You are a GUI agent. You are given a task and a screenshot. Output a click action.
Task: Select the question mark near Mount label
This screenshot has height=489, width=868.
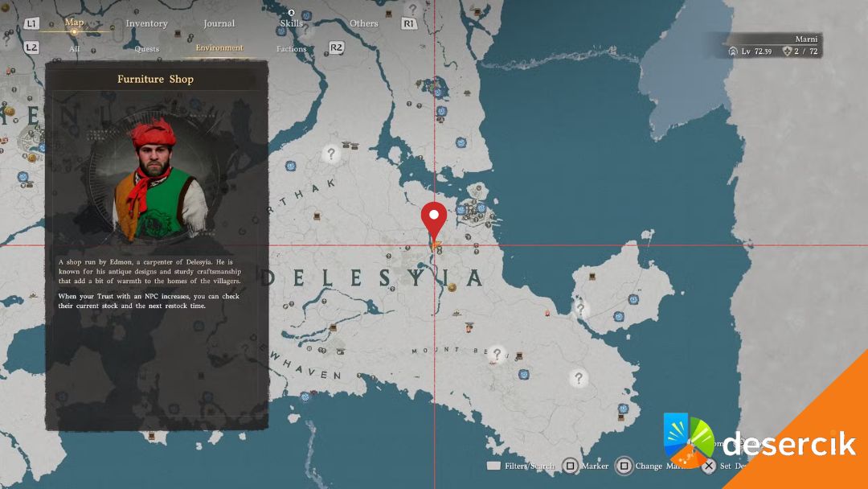(497, 353)
